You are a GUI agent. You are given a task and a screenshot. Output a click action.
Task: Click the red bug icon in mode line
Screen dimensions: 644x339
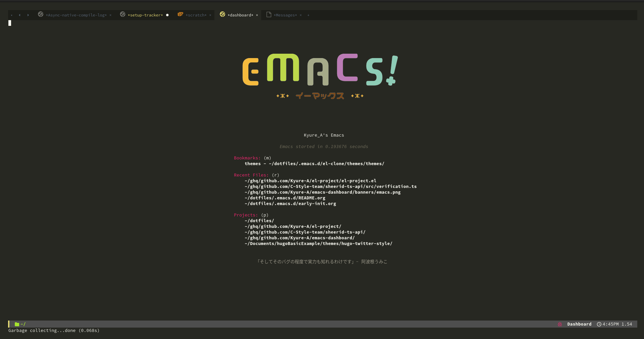click(560, 324)
